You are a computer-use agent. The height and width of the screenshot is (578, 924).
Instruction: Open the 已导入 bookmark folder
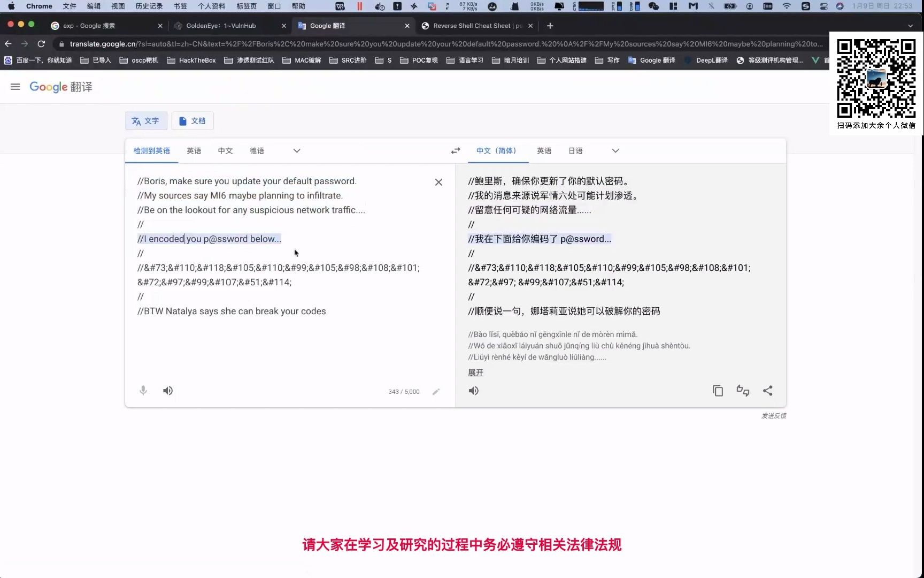click(96, 60)
